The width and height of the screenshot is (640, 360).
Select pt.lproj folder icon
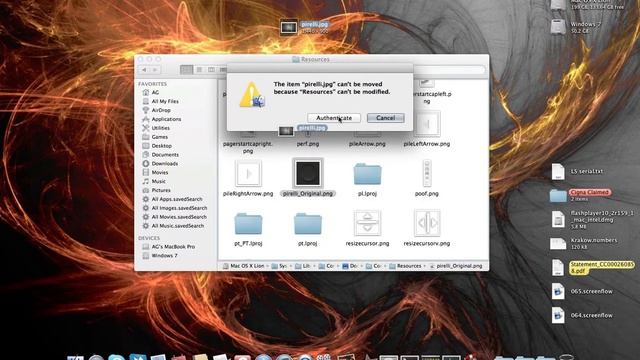tap(308, 224)
